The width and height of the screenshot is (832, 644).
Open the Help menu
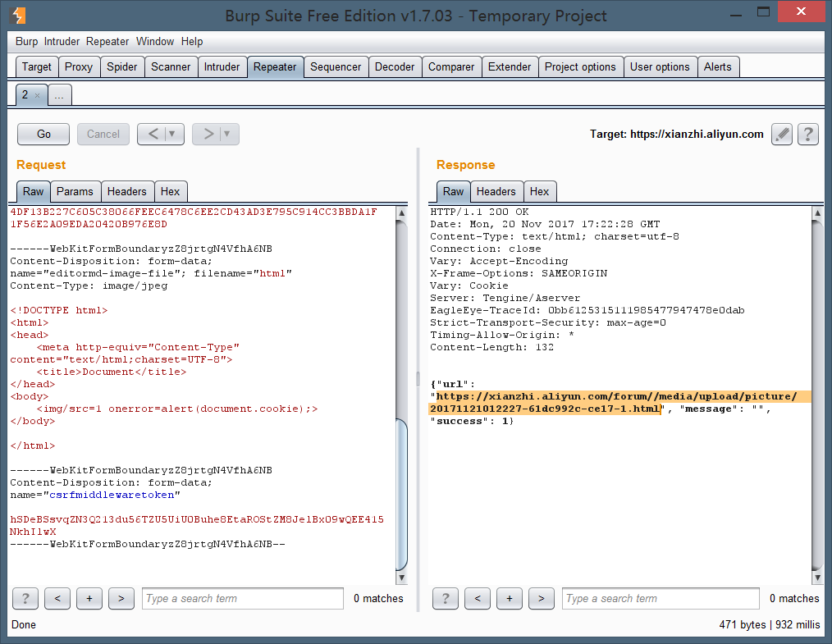192,41
